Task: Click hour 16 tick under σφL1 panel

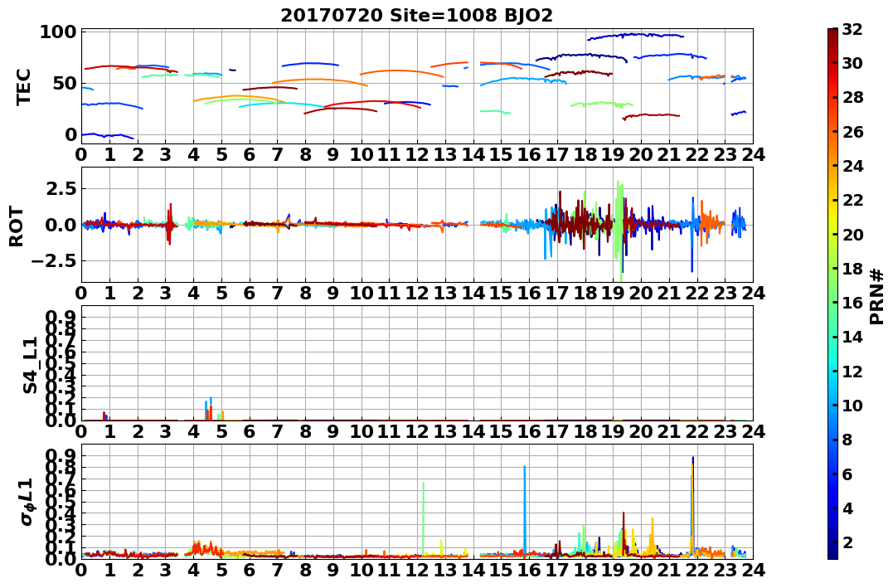Action: point(529,570)
